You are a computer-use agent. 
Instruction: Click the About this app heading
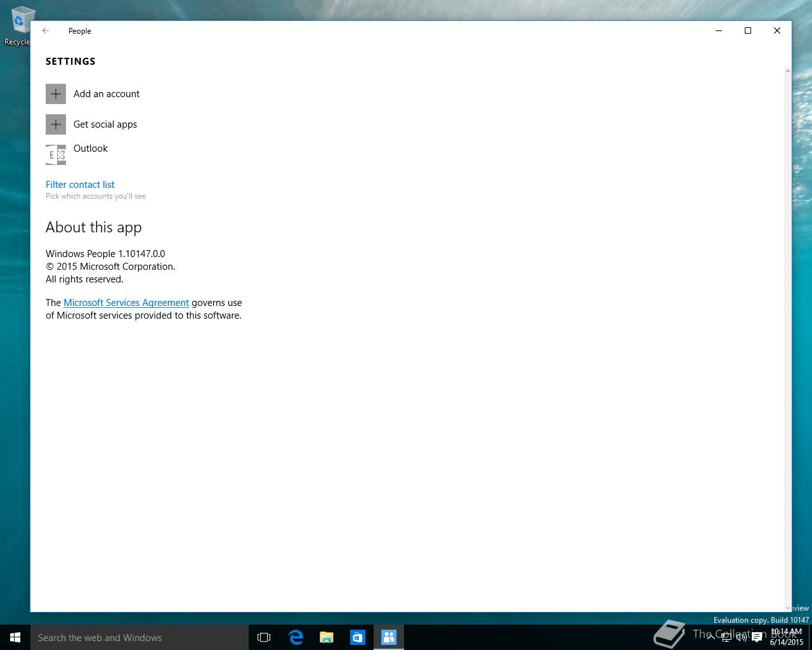click(94, 227)
